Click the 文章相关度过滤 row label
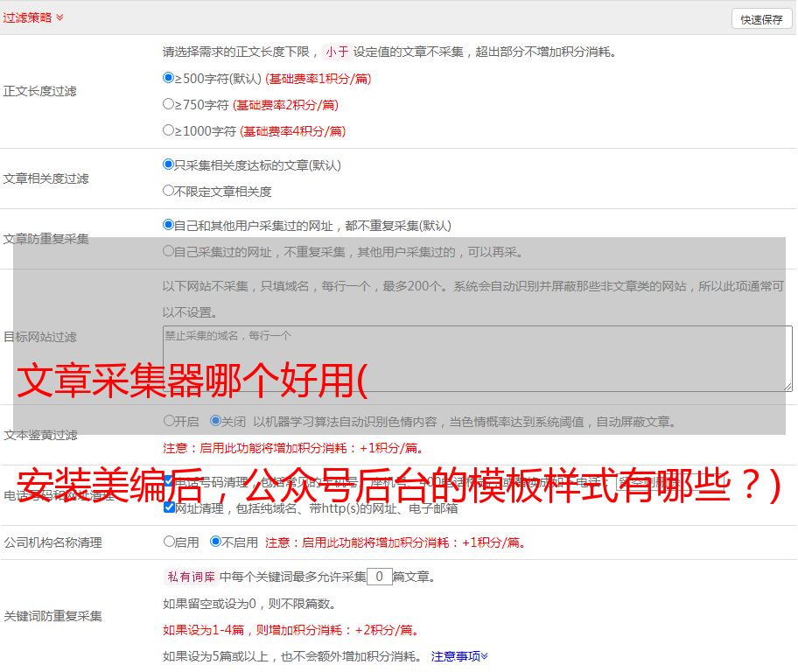The width and height of the screenshot is (798, 672). (45, 178)
